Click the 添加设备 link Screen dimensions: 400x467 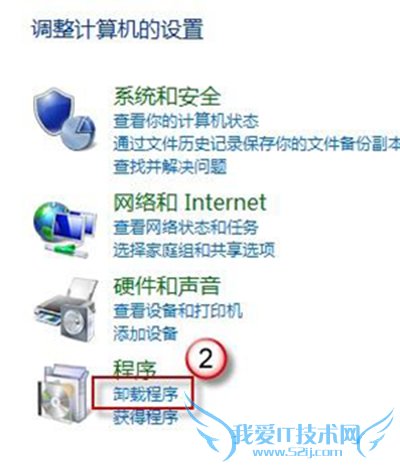[x=145, y=333]
